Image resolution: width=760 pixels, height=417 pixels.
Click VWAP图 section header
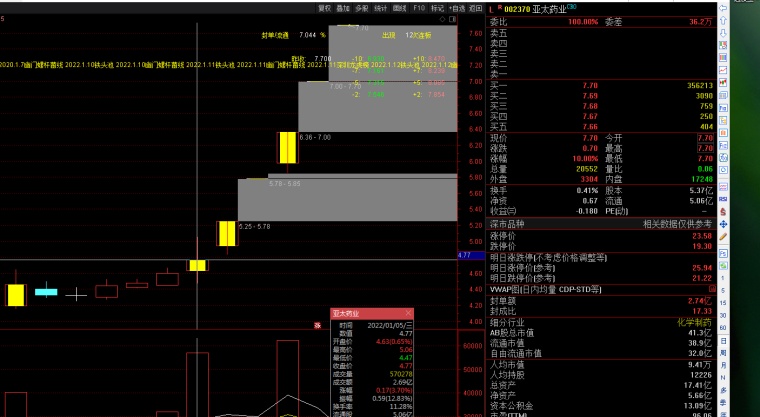tap(545, 289)
